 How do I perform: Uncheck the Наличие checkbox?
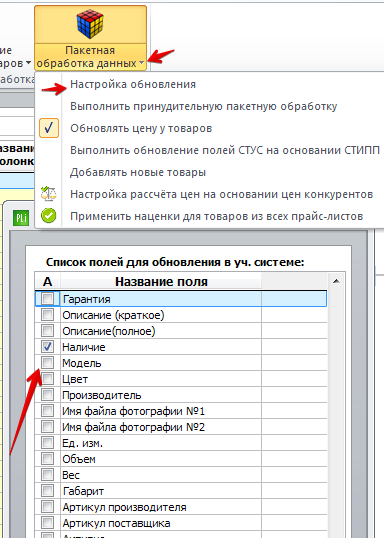47,347
